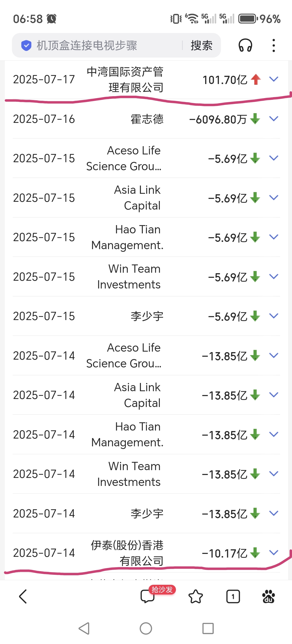Open the tab switcher showing 1

(233, 596)
